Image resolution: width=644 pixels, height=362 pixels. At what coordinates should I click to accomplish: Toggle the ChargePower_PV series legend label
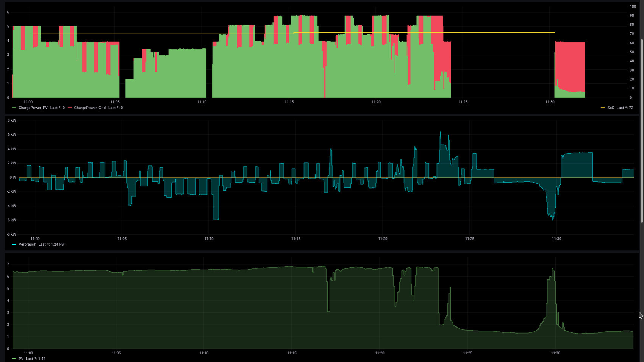(x=33, y=108)
